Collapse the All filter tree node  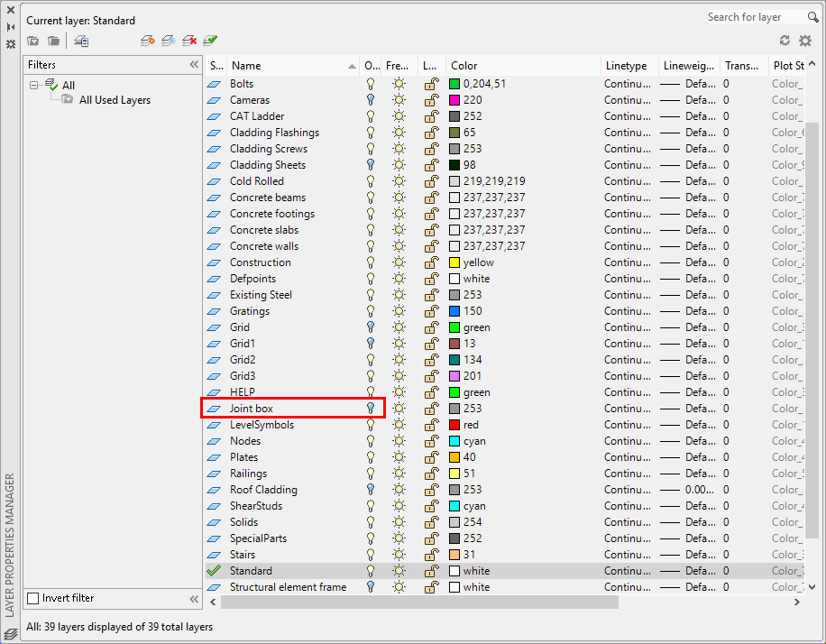point(32,83)
